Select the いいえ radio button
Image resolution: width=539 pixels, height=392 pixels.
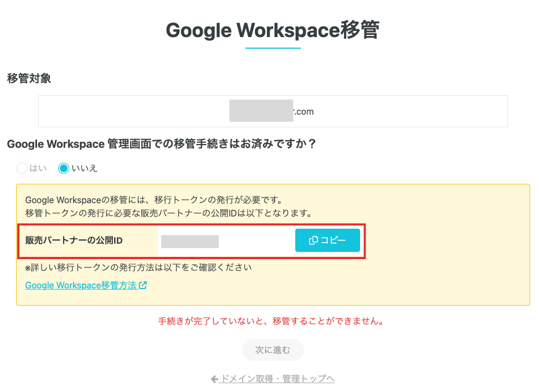(x=64, y=168)
